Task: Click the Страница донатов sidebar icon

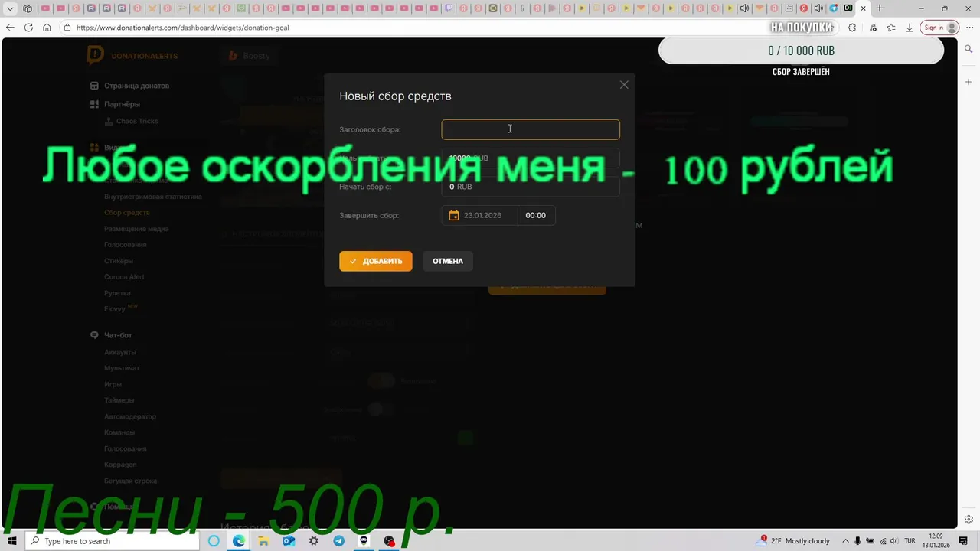Action: tap(94, 86)
